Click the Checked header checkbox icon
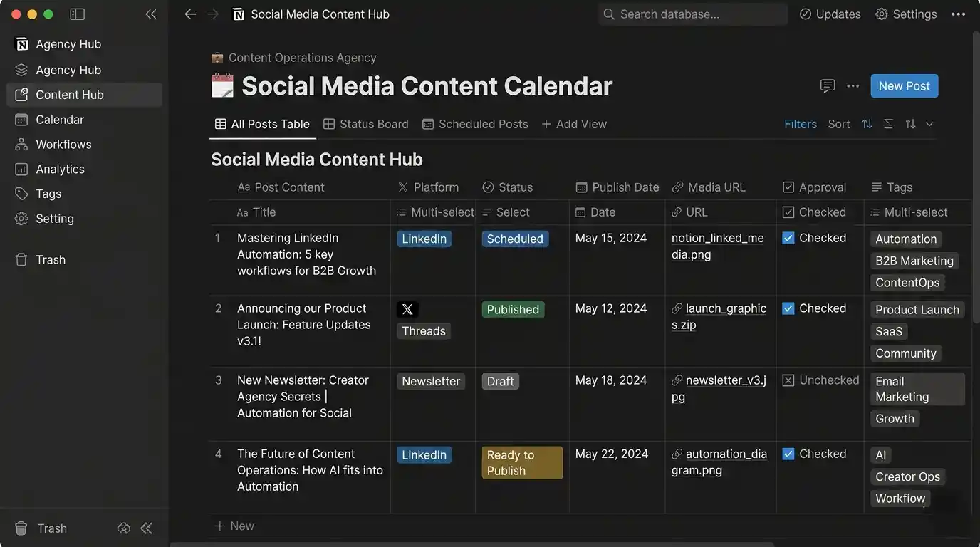This screenshot has width=980, height=547. click(x=788, y=212)
